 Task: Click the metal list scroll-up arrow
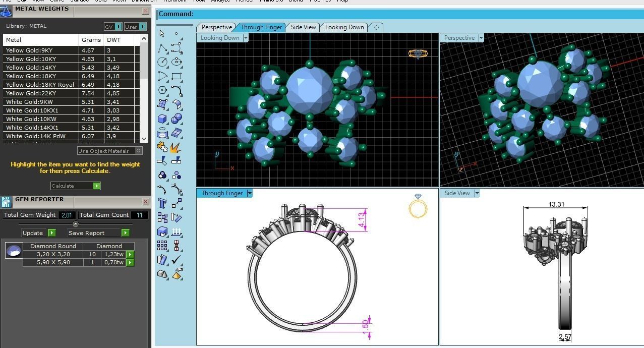tap(144, 38)
